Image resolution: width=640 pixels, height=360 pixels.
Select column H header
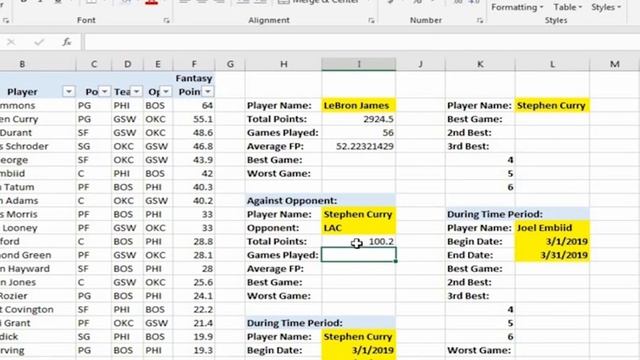tap(284, 64)
